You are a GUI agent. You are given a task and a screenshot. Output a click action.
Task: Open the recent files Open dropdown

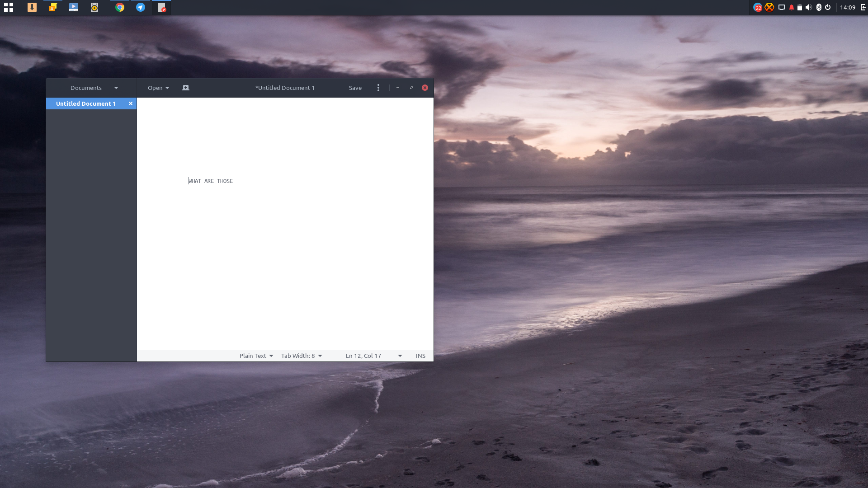point(158,88)
